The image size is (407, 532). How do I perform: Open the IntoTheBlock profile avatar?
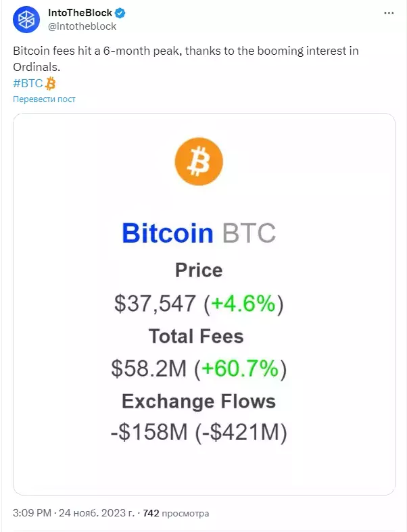tap(26, 20)
